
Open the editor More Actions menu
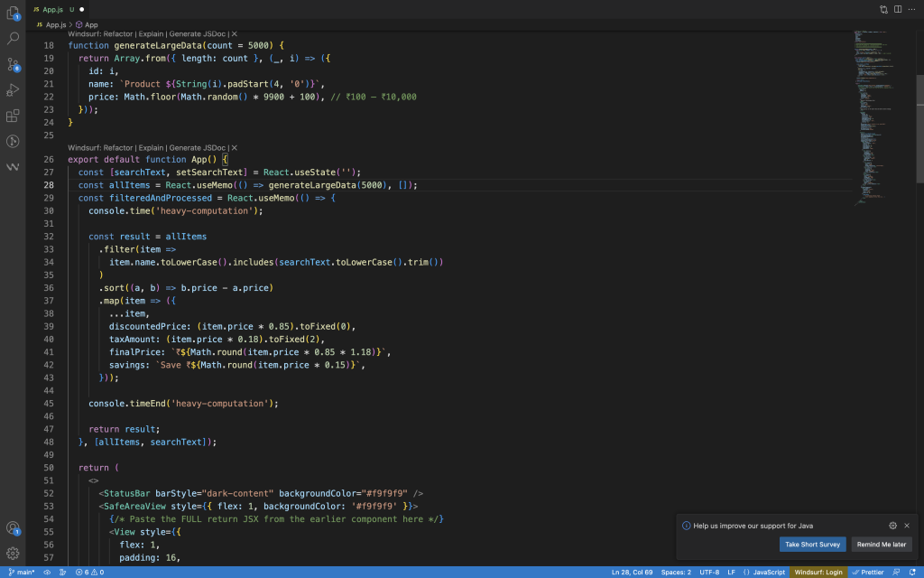coord(911,9)
